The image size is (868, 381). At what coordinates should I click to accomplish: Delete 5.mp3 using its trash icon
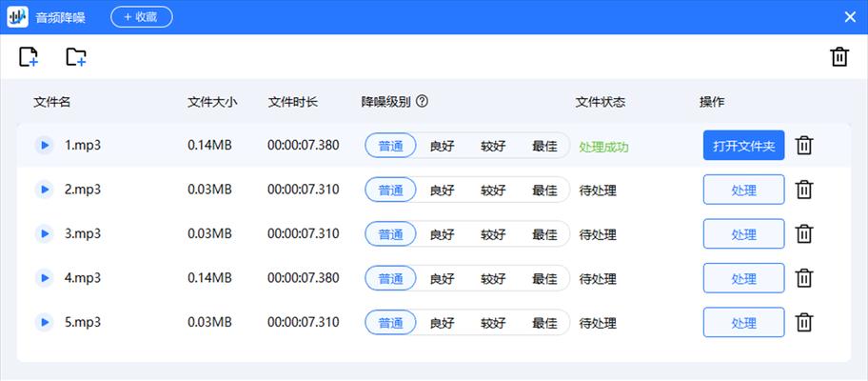[x=804, y=322]
